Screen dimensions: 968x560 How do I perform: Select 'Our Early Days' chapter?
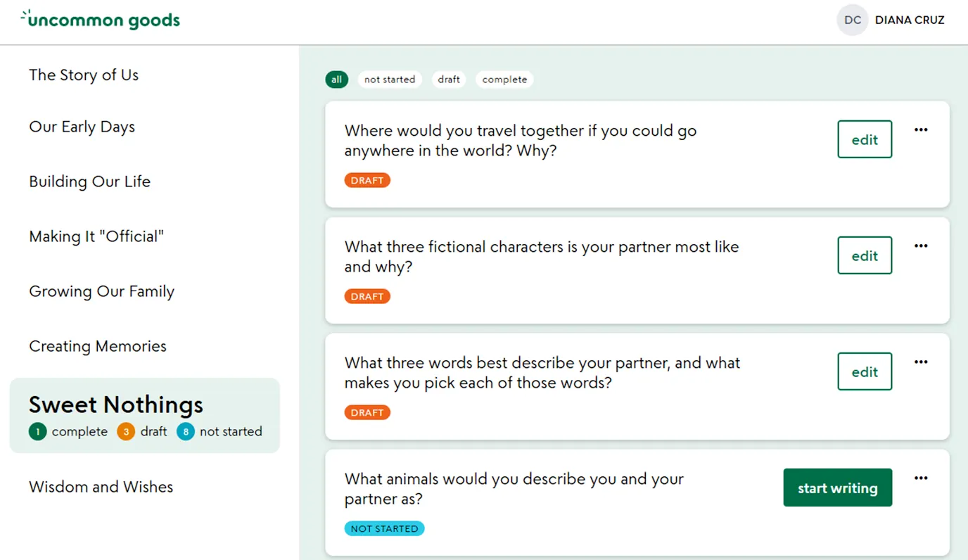coord(82,127)
